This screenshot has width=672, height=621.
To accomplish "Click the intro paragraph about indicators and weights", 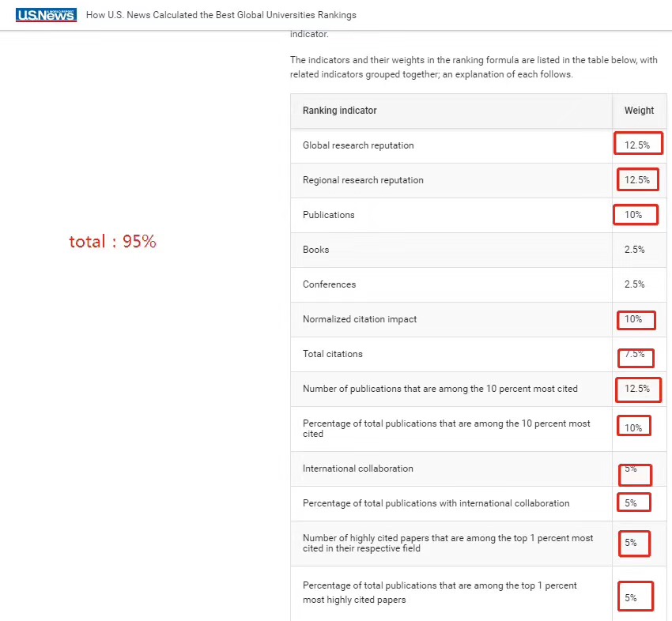I will coord(474,67).
